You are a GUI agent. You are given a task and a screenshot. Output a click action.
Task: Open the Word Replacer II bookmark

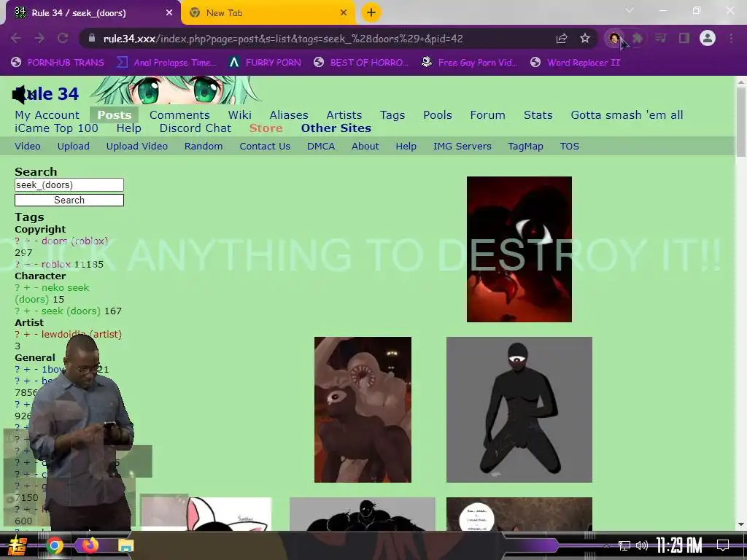(x=576, y=63)
